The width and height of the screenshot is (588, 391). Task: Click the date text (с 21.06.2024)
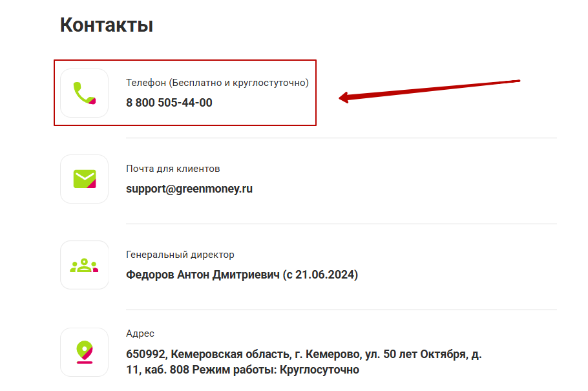click(x=320, y=275)
